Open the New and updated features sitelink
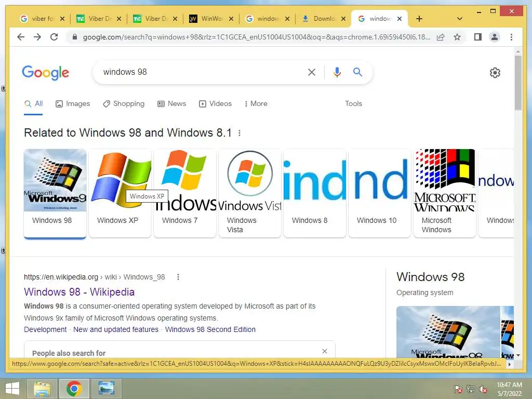This screenshot has width=532, height=399. 116,329
